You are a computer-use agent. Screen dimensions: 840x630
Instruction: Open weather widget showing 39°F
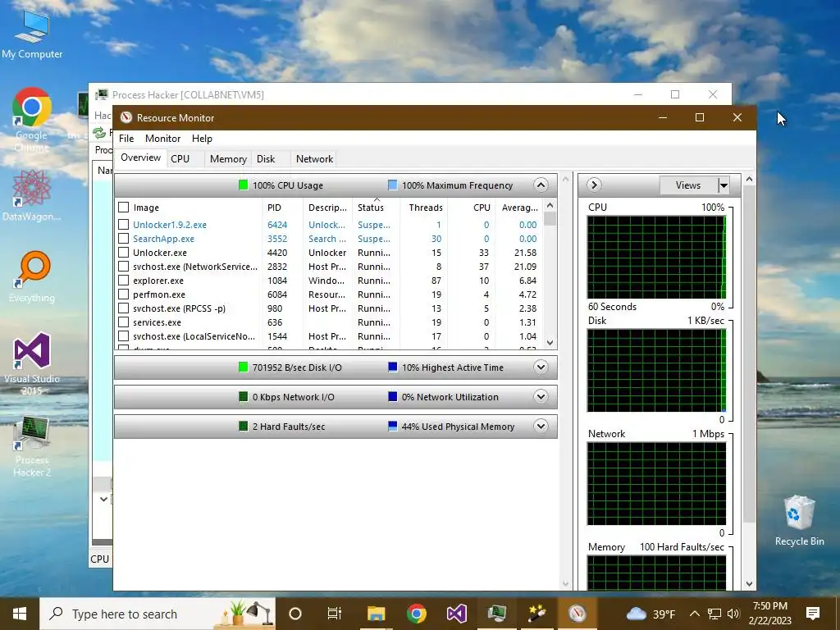(x=651, y=614)
